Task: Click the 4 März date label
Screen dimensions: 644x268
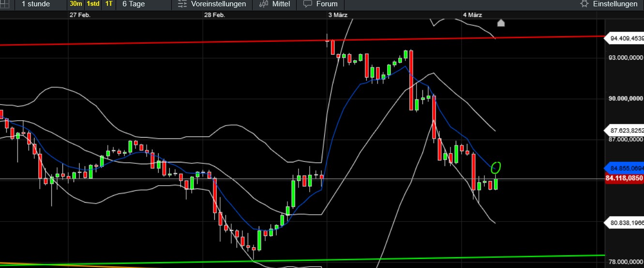Action: coord(472,15)
